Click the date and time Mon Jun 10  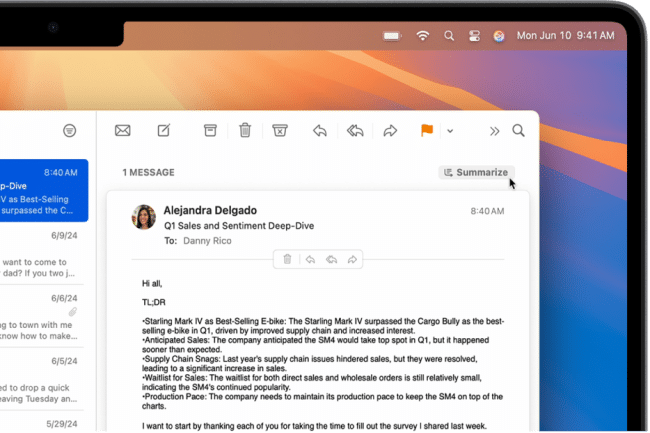point(565,36)
